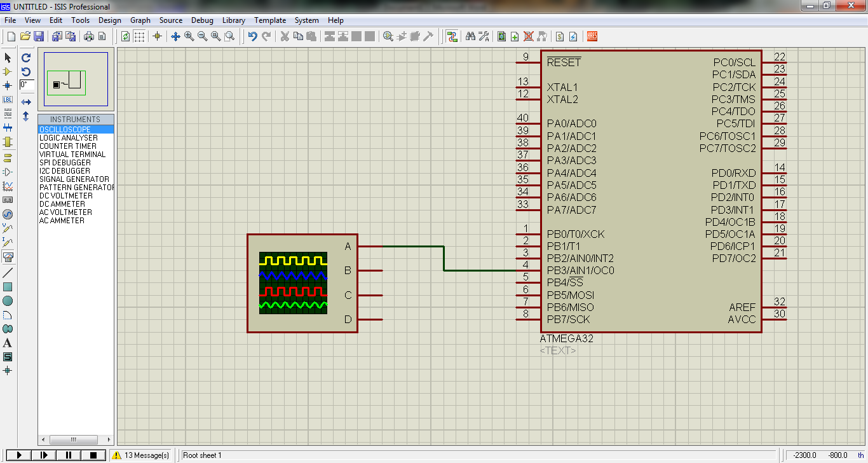Screen dimensions: 868x463
Task: Pause the running simulation
Action: click(x=69, y=454)
